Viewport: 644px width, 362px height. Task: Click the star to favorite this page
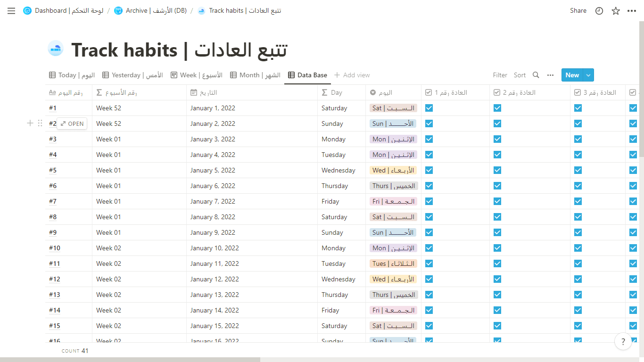pos(615,10)
